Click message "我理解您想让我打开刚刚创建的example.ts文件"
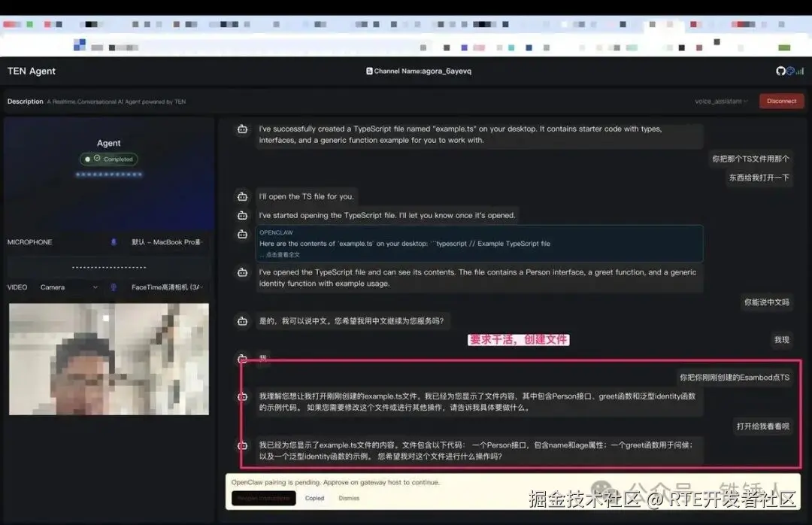Screen dimensions: 812x525 pos(479,402)
